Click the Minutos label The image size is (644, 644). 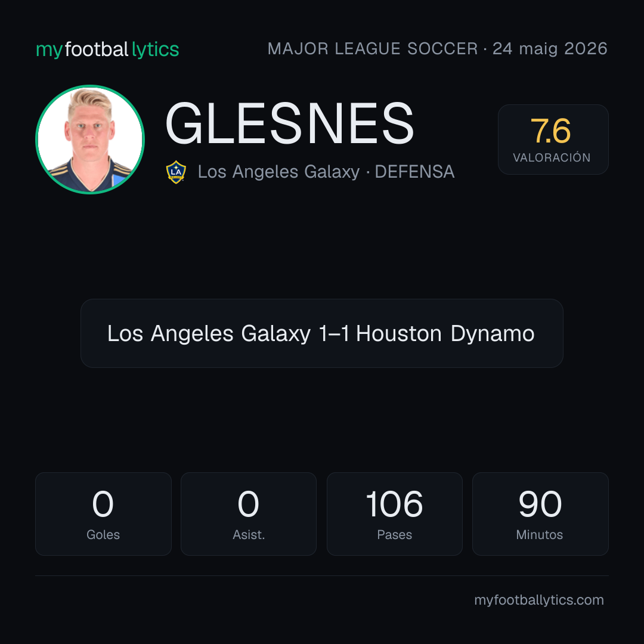click(x=540, y=535)
